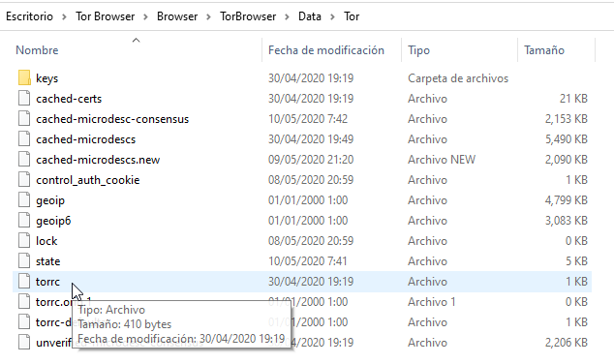Select the geoip file icon
This screenshot has height=364, width=614.
tap(24, 200)
